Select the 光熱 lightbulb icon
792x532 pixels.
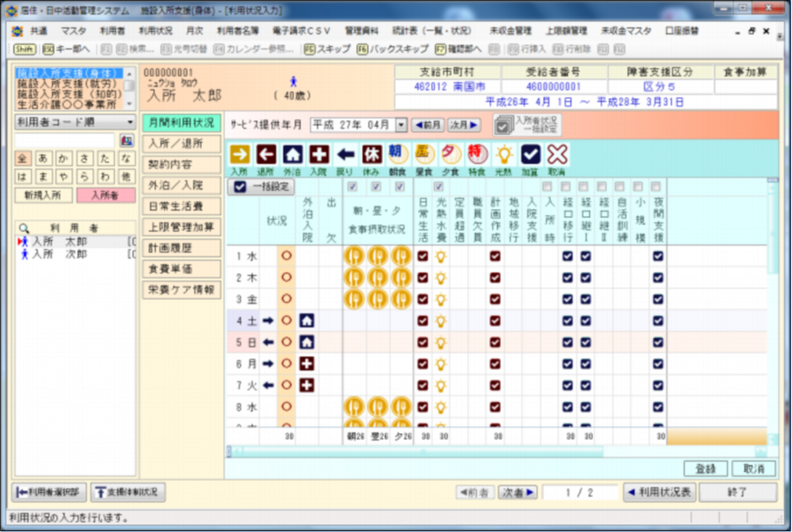coord(504,154)
